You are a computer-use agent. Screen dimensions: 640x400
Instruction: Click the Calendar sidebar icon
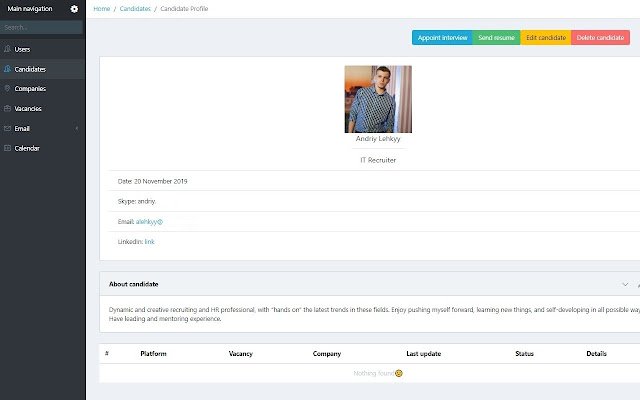click(x=7, y=148)
